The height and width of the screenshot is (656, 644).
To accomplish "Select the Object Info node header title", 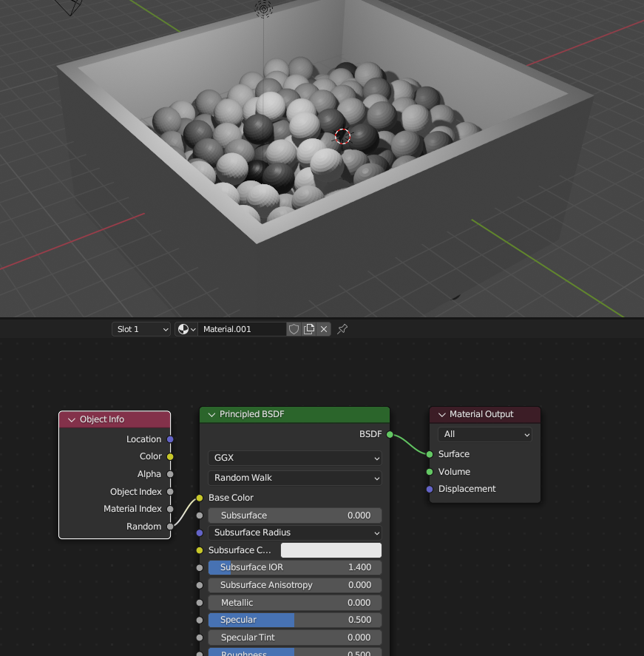I will 102,419.
